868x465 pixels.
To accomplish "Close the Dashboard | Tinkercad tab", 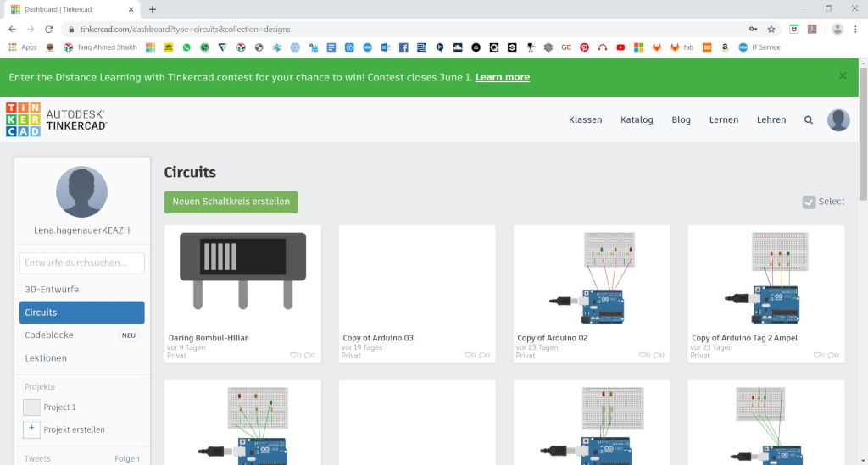I will pos(131,9).
